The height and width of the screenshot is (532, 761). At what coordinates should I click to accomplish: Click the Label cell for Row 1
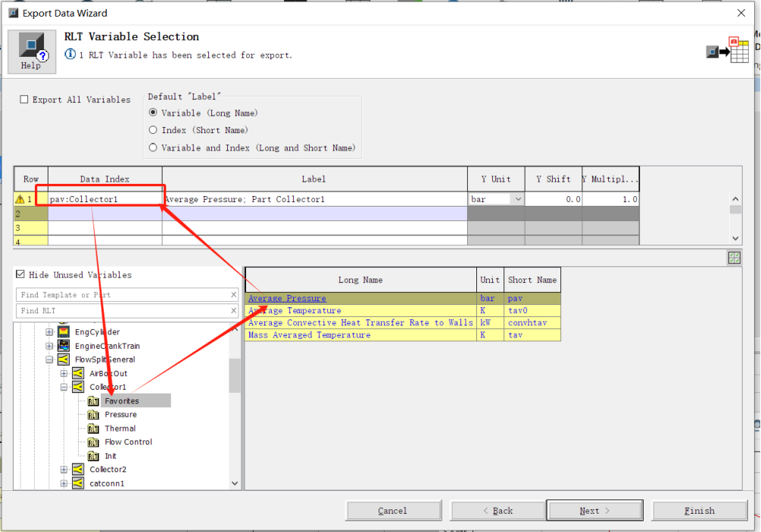coord(314,199)
